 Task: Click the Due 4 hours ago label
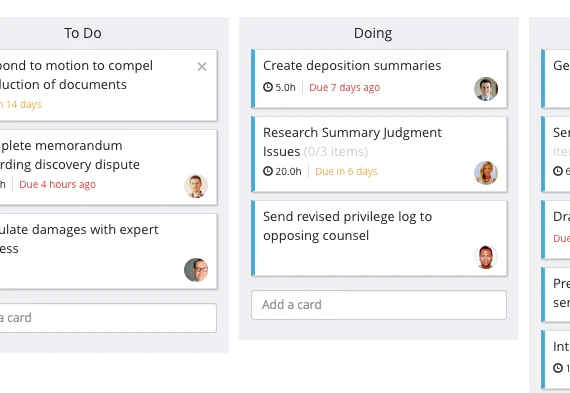coord(57,185)
